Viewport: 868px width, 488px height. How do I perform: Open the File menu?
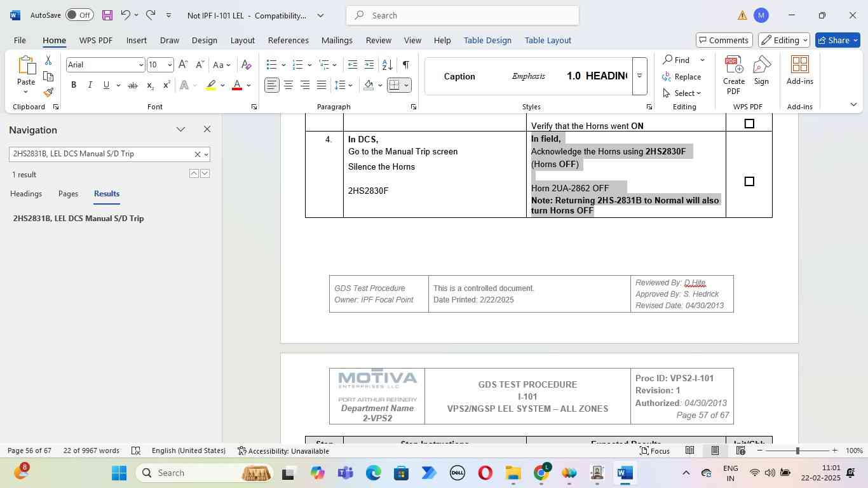[x=20, y=40]
